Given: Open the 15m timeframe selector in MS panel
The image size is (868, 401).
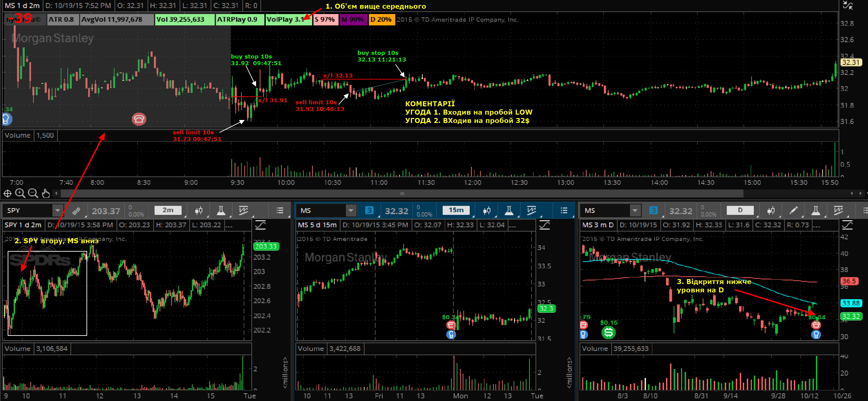Looking at the screenshot, I should tap(456, 211).
